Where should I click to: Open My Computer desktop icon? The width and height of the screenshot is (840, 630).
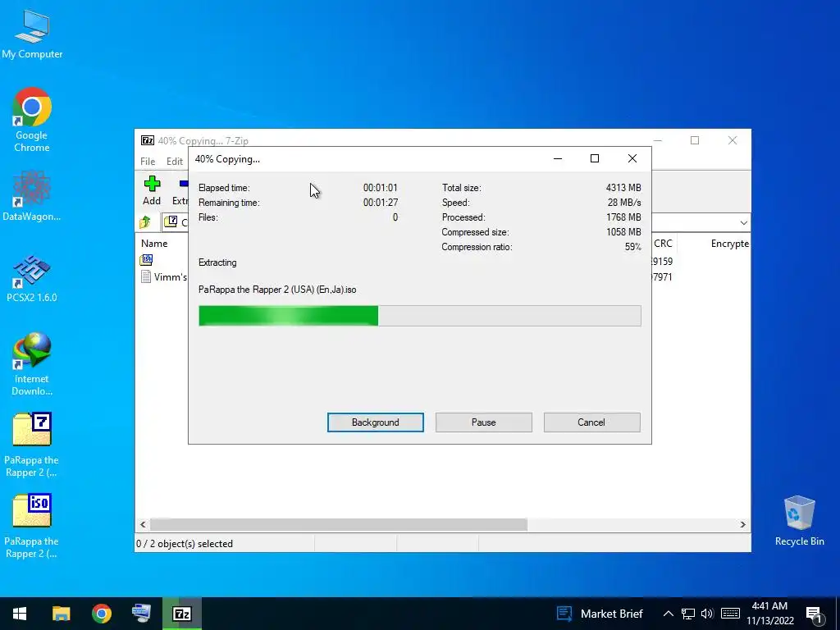pos(32,33)
